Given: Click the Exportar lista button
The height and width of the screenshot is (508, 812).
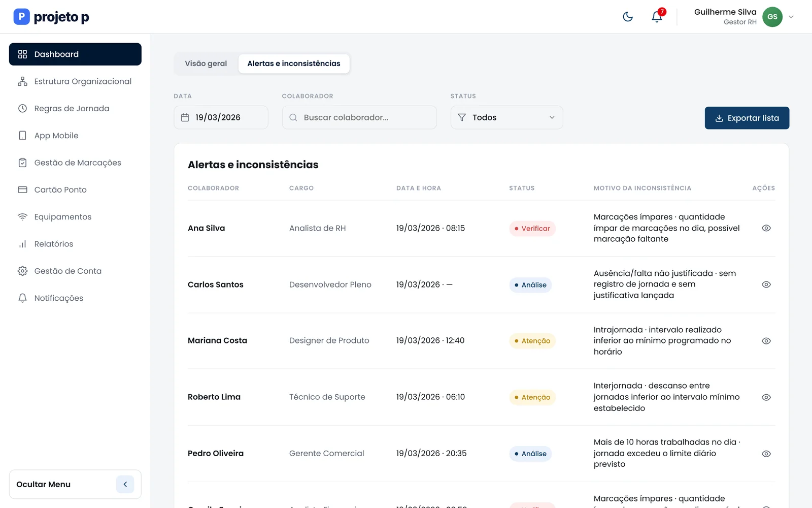Looking at the screenshot, I should [747, 118].
